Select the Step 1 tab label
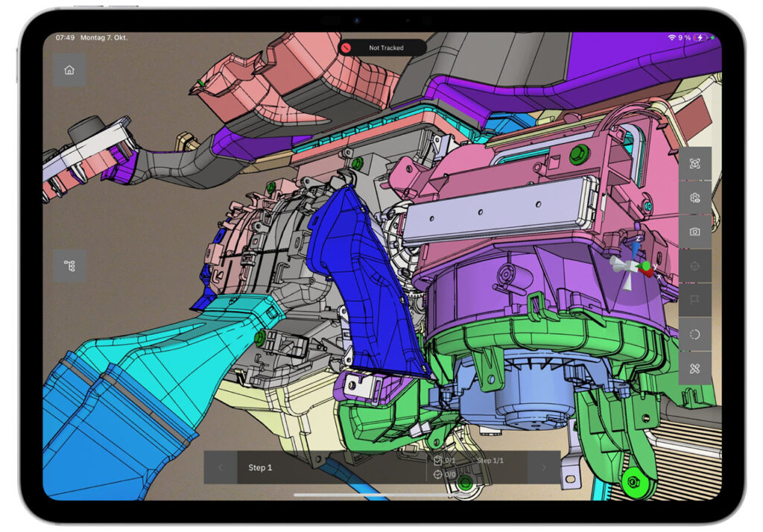 point(261,468)
